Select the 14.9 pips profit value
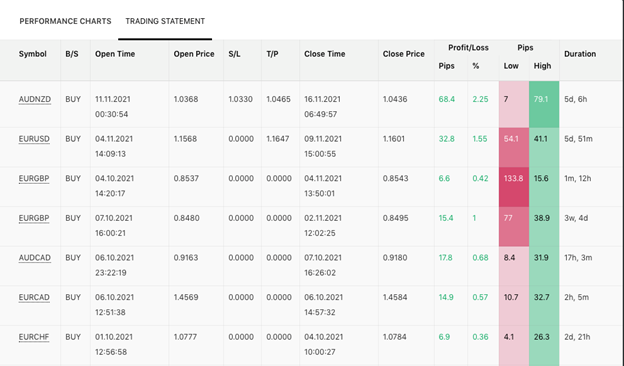Image resolution: width=624 pixels, height=366 pixels. [446, 297]
